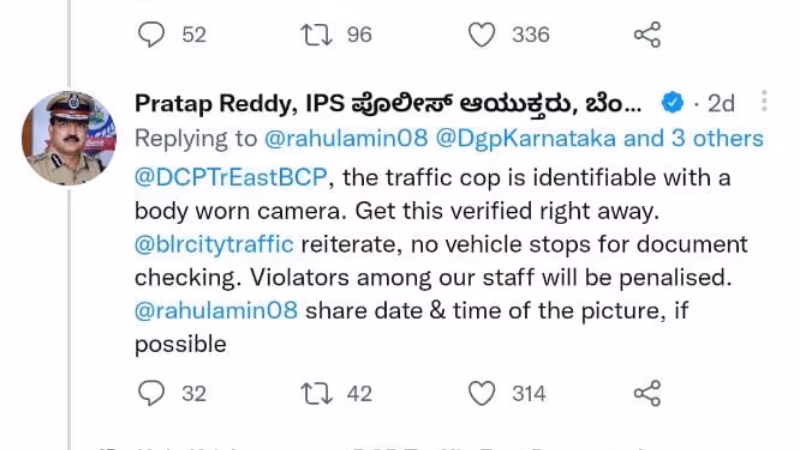This screenshot has width=800, height=450.
Task: Like the tweet with 336 likes
Action: tap(482, 35)
